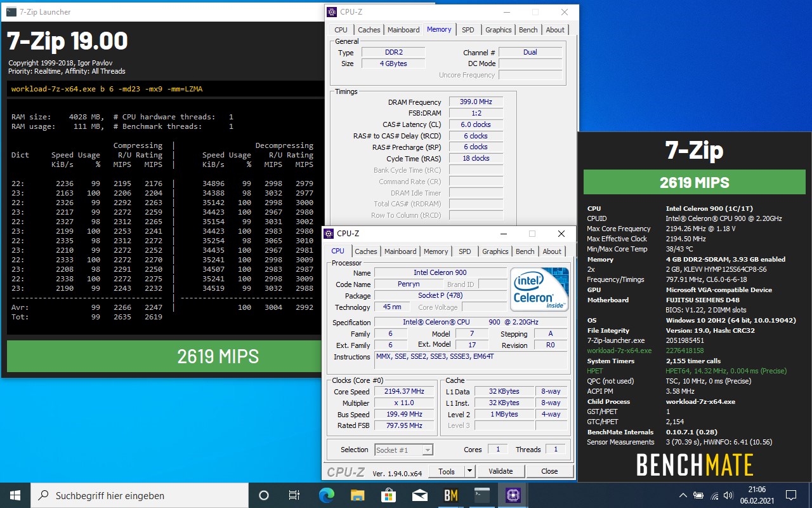Viewport: 812px width, 508px height.
Task: Launch Microsoft Edge from taskbar
Action: coord(326,495)
